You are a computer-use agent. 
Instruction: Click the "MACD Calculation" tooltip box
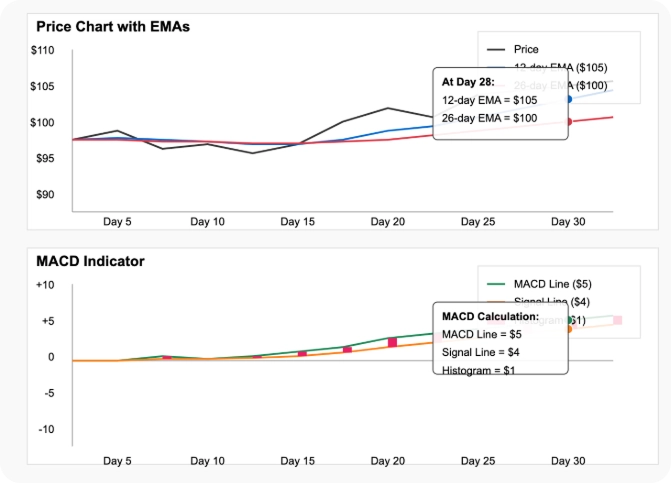[500, 338]
